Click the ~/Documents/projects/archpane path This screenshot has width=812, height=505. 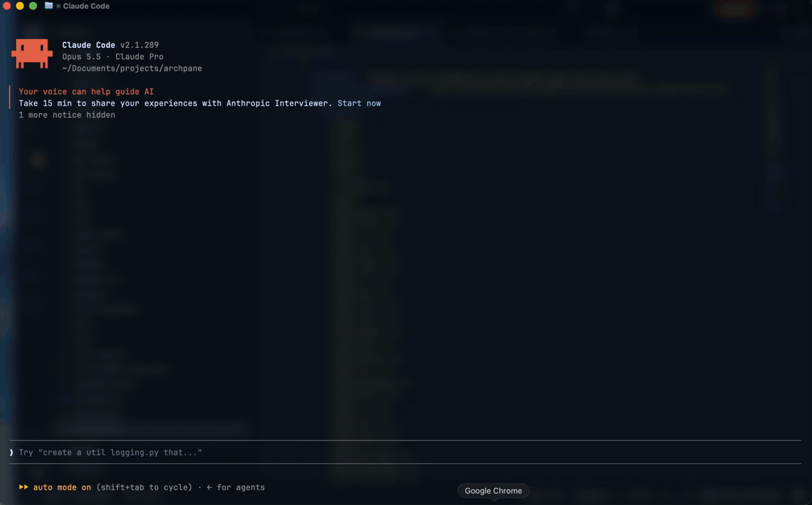click(x=132, y=69)
